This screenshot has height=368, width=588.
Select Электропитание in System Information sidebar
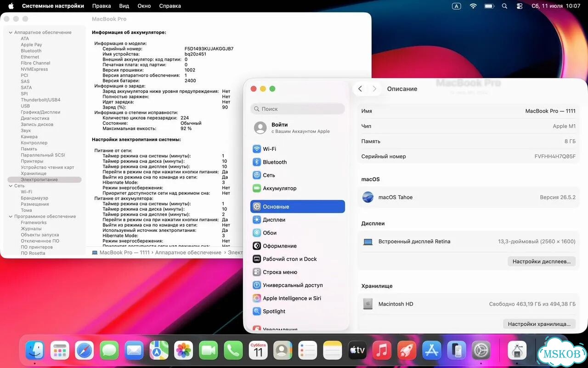point(45,180)
